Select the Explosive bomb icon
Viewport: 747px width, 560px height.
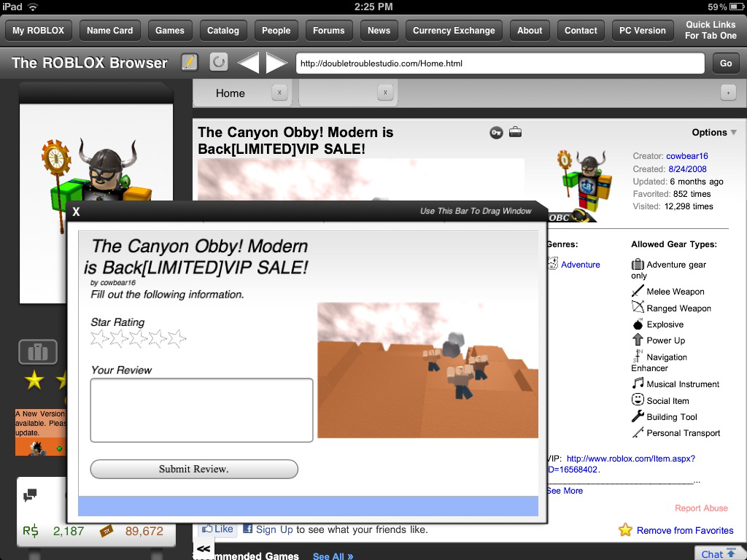pos(638,324)
